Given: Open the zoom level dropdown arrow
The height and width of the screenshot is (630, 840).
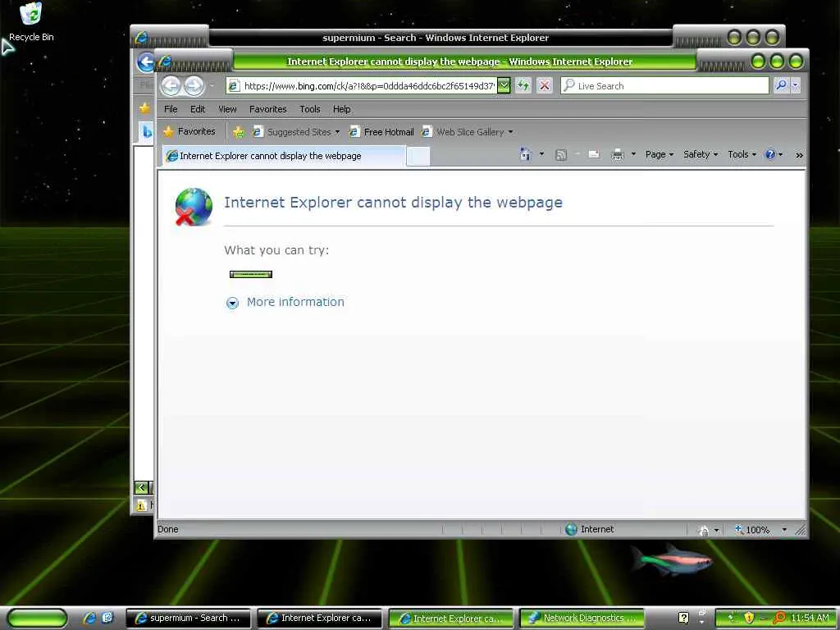Looking at the screenshot, I should pyautogui.click(x=784, y=529).
